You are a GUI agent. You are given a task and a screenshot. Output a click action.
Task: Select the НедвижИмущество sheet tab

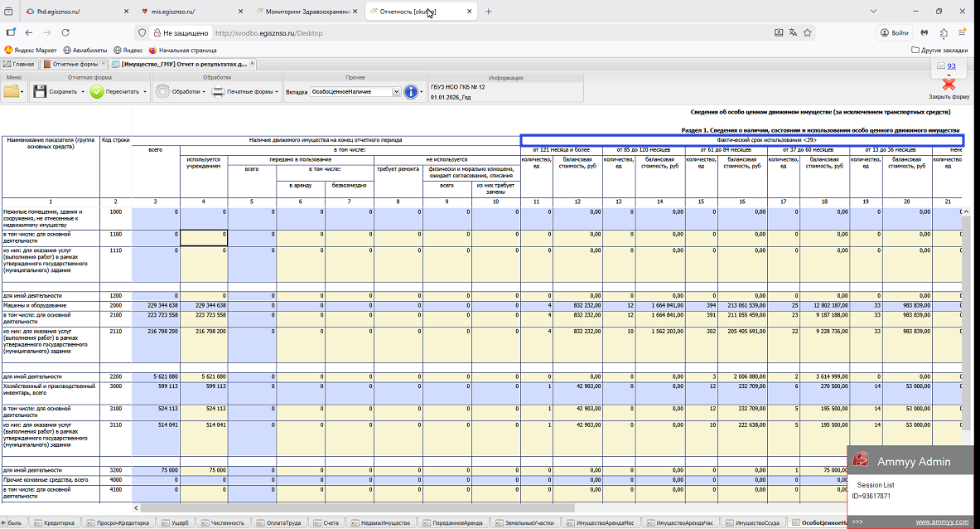coord(385,523)
